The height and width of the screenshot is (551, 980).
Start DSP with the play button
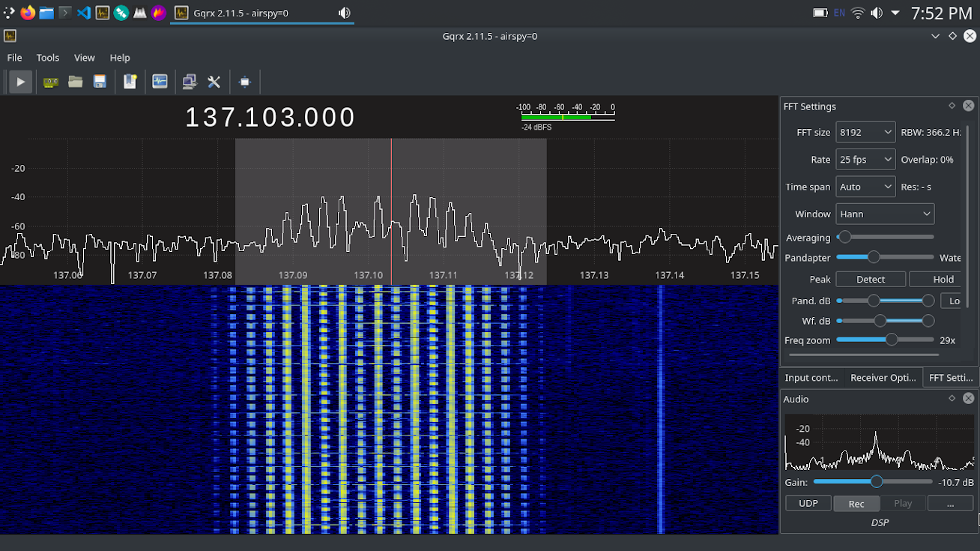(x=20, y=82)
